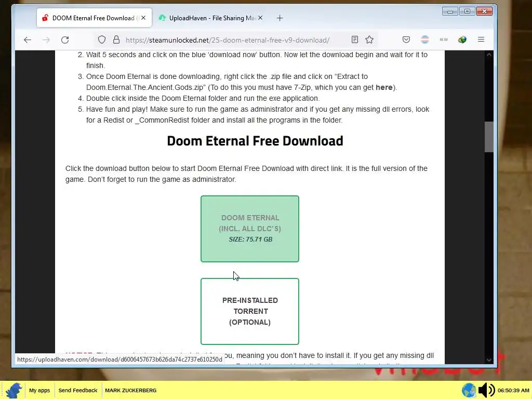Switch to the DOOM Eternal Free Download tab
532x399 pixels.
click(x=94, y=18)
